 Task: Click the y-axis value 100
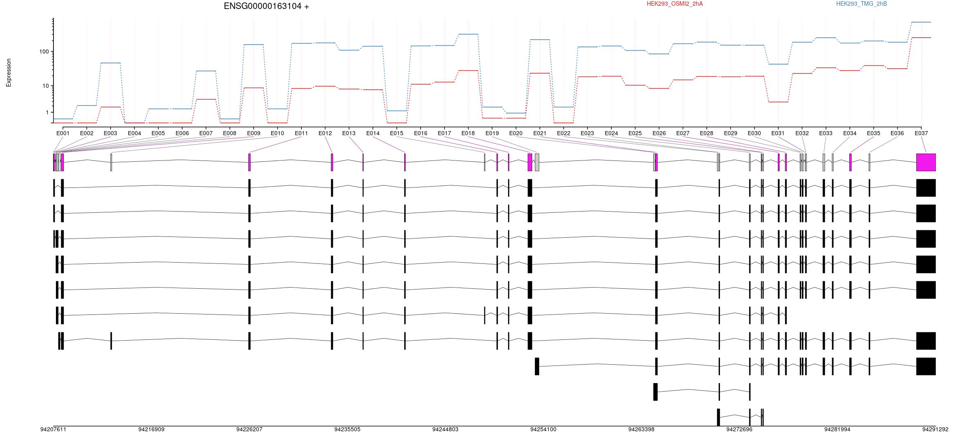point(44,51)
